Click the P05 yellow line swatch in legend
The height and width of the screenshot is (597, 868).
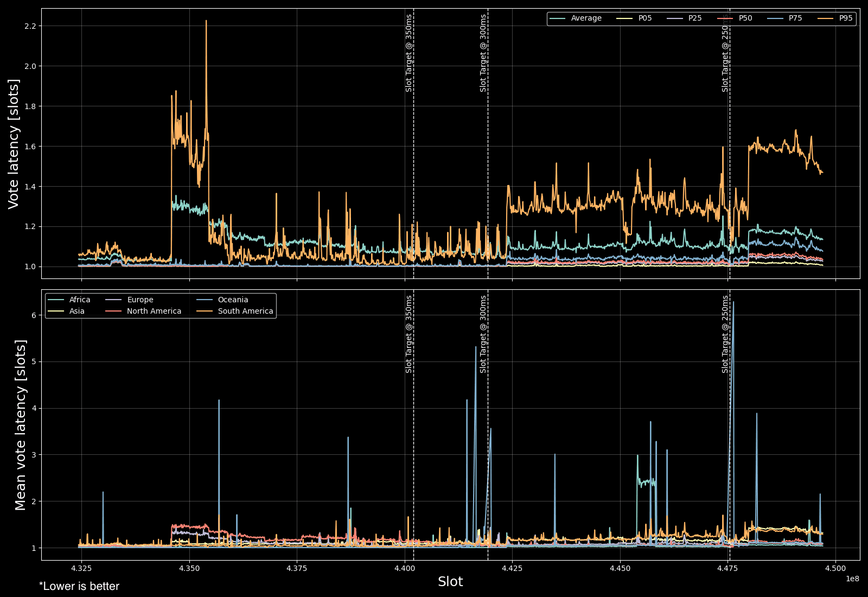click(x=625, y=18)
